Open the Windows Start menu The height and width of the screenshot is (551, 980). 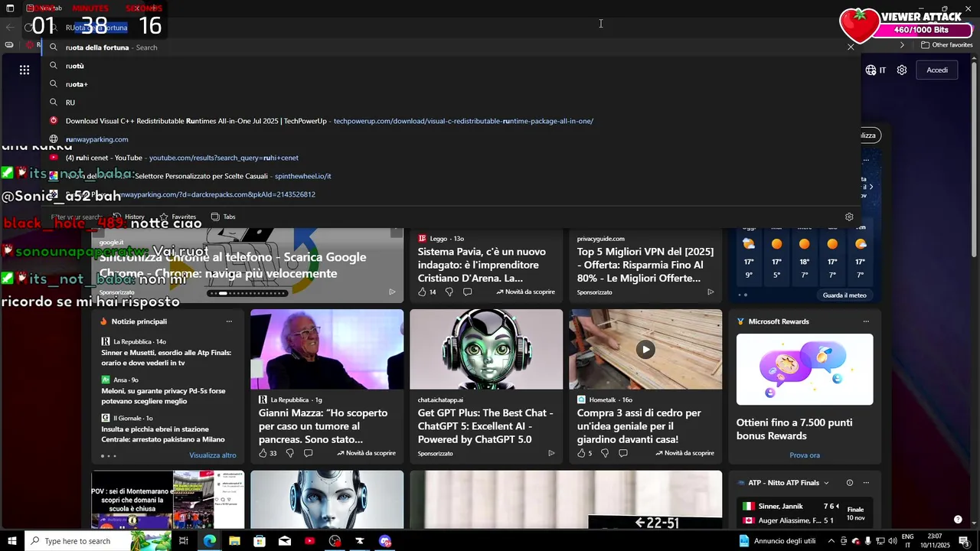click(x=11, y=541)
